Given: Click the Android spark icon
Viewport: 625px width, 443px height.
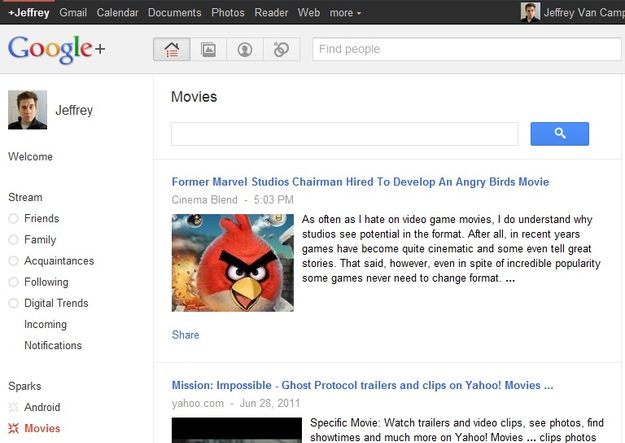Looking at the screenshot, I should [x=14, y=407].
